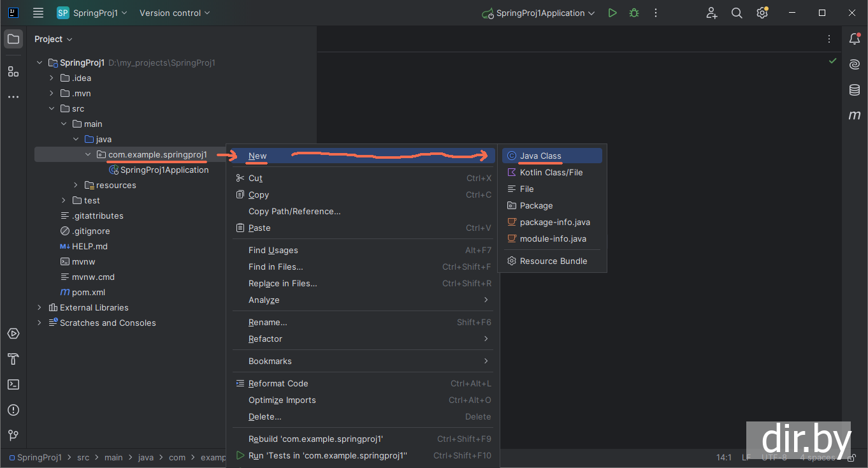Open the Maven tool window
Image resolution: width=868 pixels, height=468 pixels.
pyautogui.click(x=855, y=115)
